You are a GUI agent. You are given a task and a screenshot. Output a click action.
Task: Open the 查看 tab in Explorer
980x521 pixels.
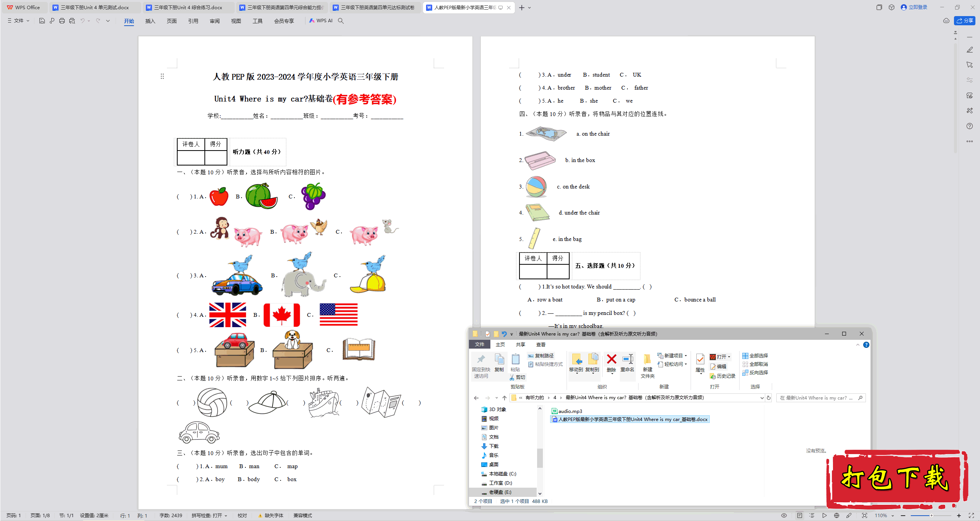(x=541, y=344)
